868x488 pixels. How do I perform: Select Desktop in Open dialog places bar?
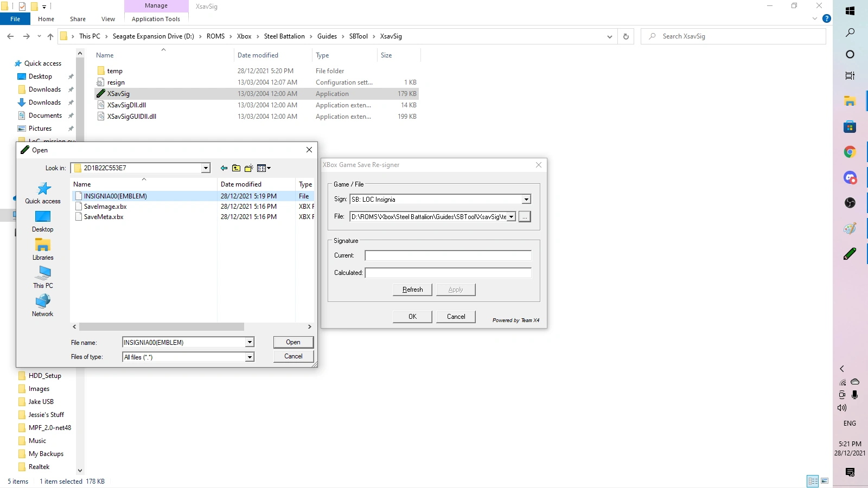[x=43, y=221]
